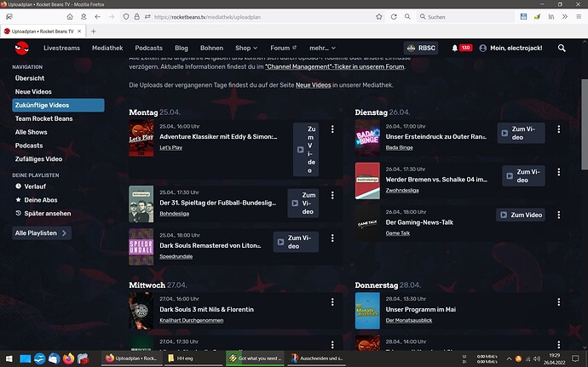Open three-dot menu for Game Talk entry
Screen dimensions: 588x367
[559, 215]
